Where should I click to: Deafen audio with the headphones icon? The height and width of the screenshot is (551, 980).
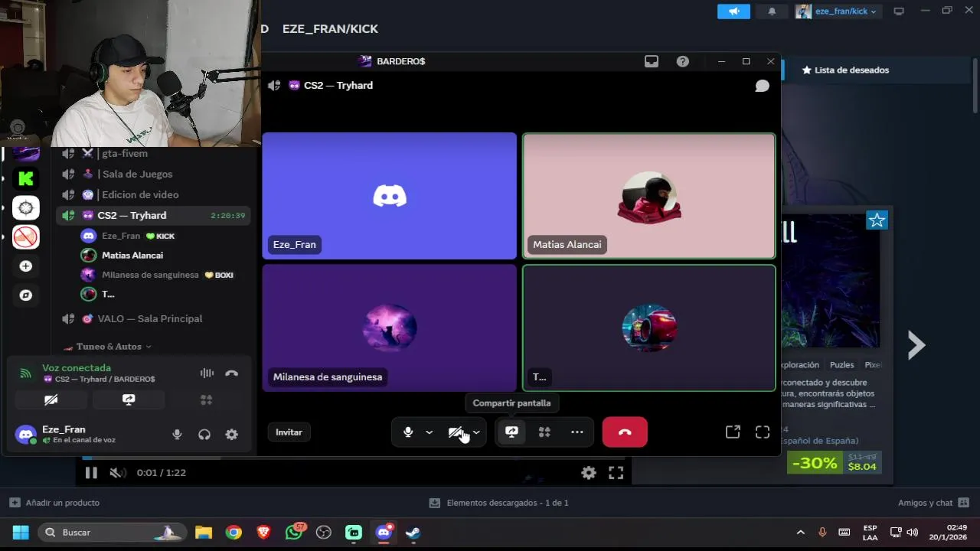tap(204, 435)
